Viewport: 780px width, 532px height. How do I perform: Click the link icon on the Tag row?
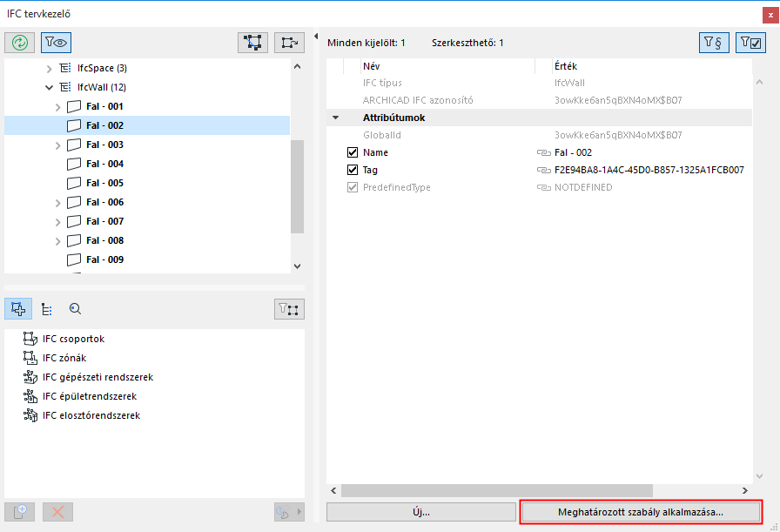click(544, 170)
